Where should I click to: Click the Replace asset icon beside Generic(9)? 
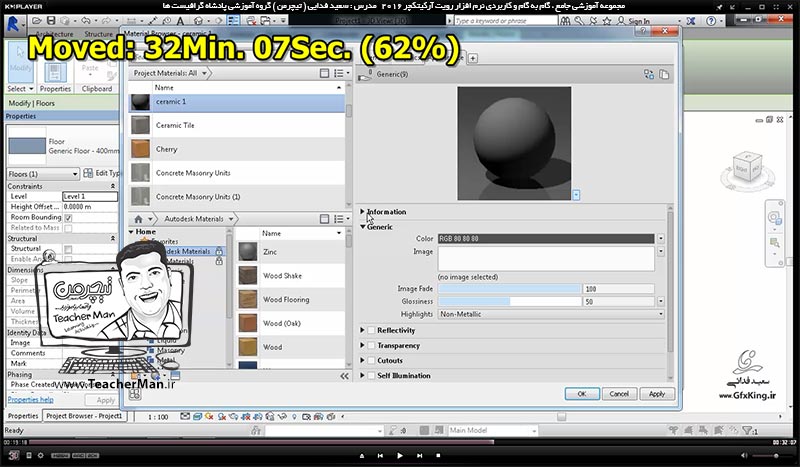[649, 75]
